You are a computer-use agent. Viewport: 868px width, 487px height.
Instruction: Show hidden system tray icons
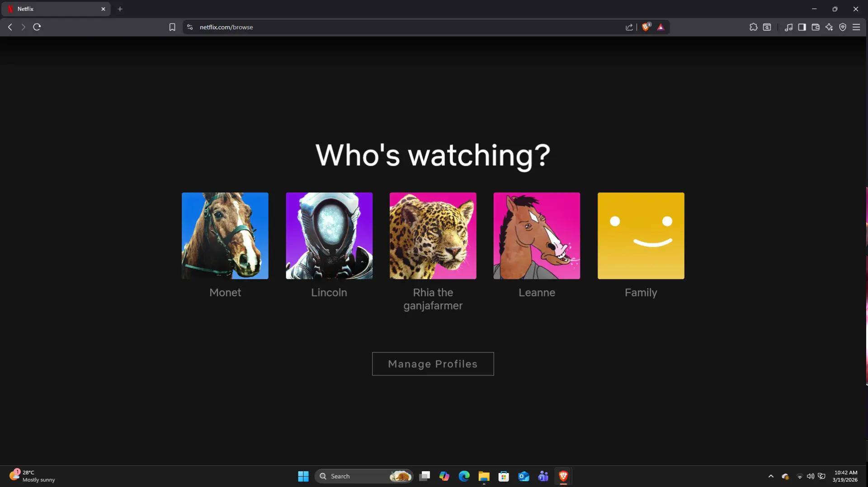tap(771, 476)
